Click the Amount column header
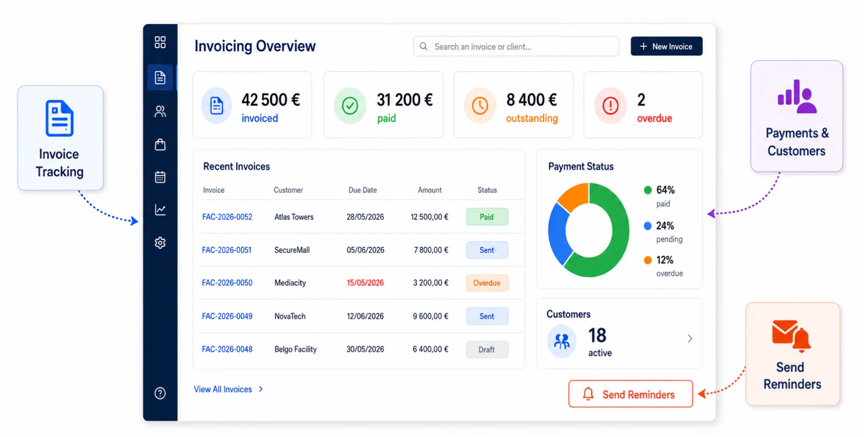This screenshot has height=437, width=868. click(x=430, y=190)
